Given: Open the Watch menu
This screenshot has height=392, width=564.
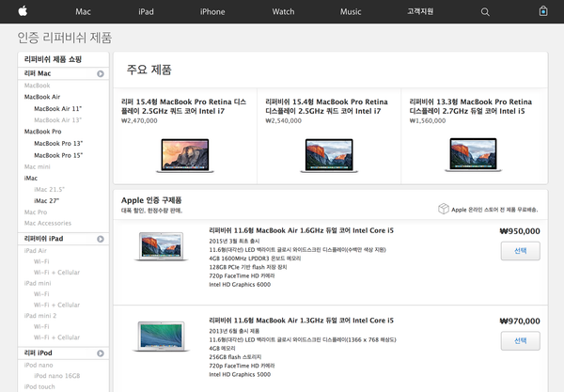Looking at the screenshot, I should tap(283, 12).
